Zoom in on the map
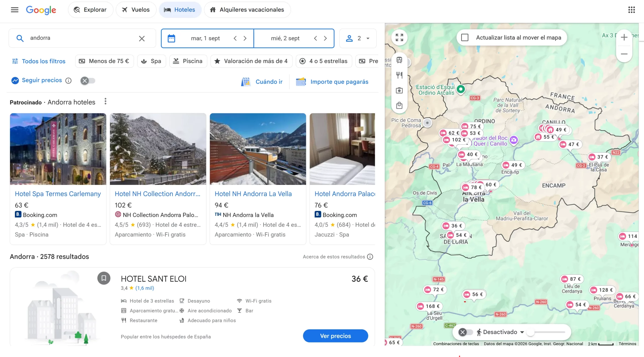This screenshot has height=357, width=644. 624,38
